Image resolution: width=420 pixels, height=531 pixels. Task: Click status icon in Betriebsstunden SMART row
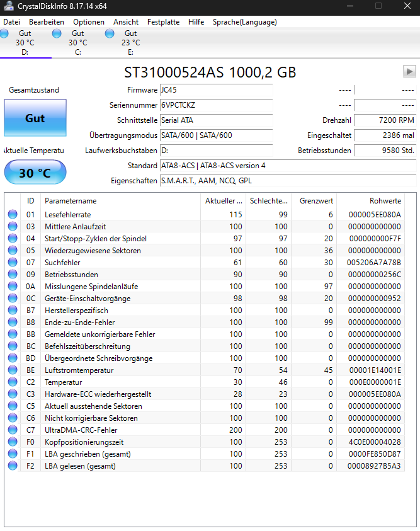point(13,274)
